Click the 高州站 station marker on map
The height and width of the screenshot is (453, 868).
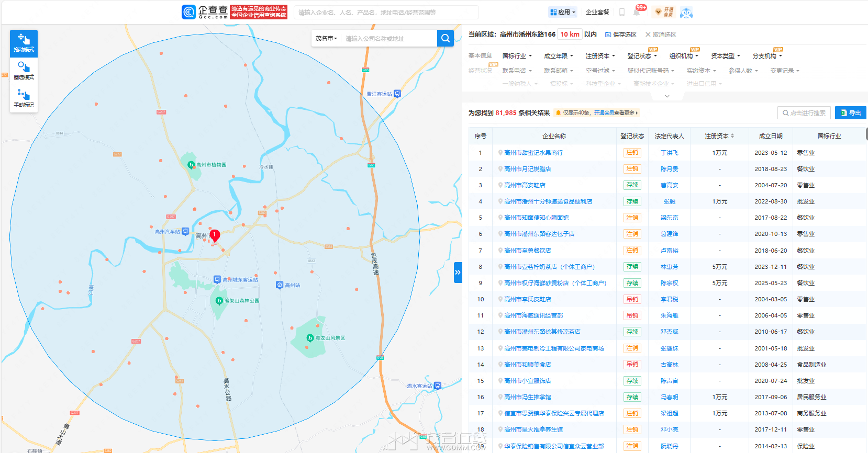coord(280,285)
